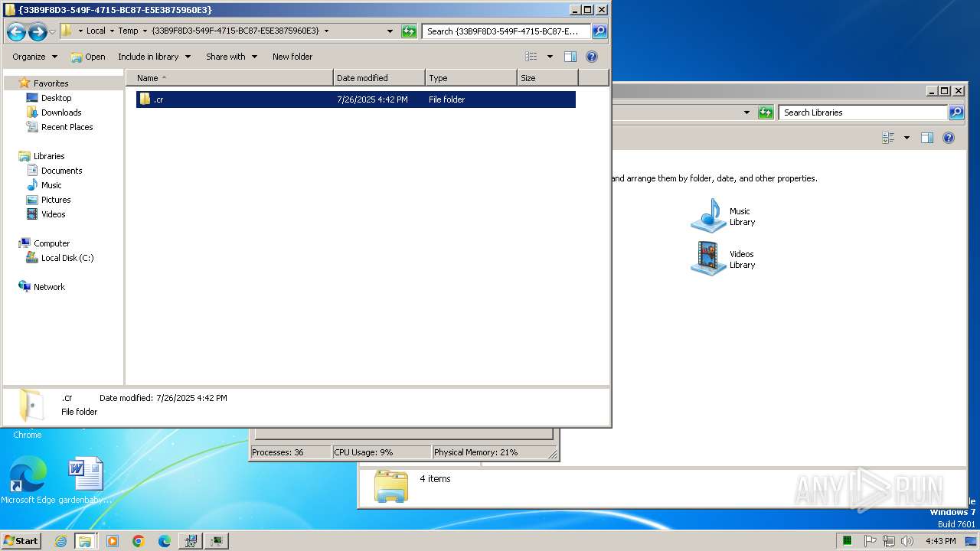
Task: Select Libraries in navigation pane
Action: click(x=49, y=156)
